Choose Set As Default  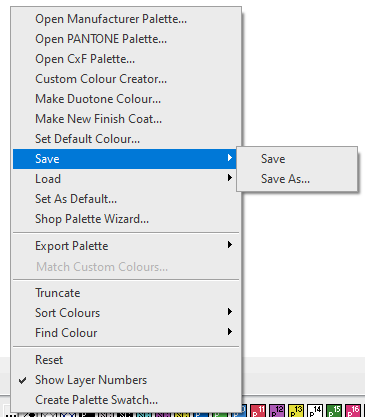point(126,199)
